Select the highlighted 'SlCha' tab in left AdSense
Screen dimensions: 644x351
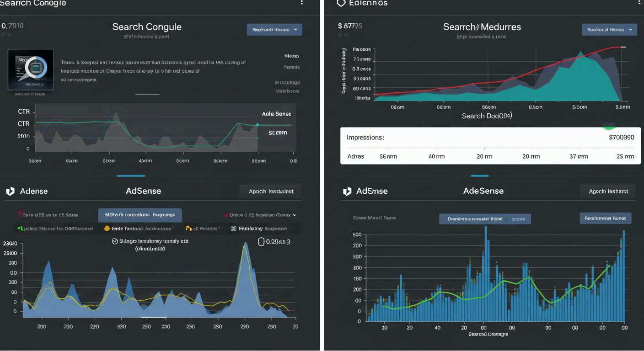(140, 215)
